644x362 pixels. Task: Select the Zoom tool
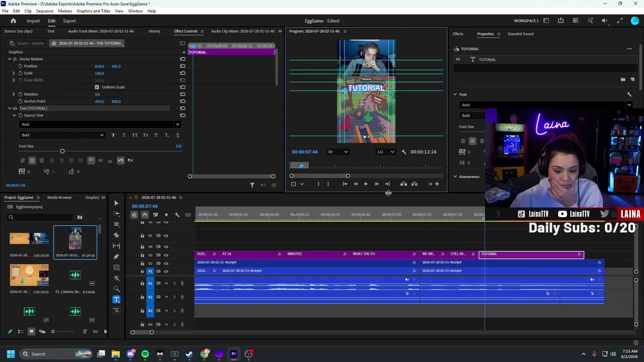coord(116,289)
